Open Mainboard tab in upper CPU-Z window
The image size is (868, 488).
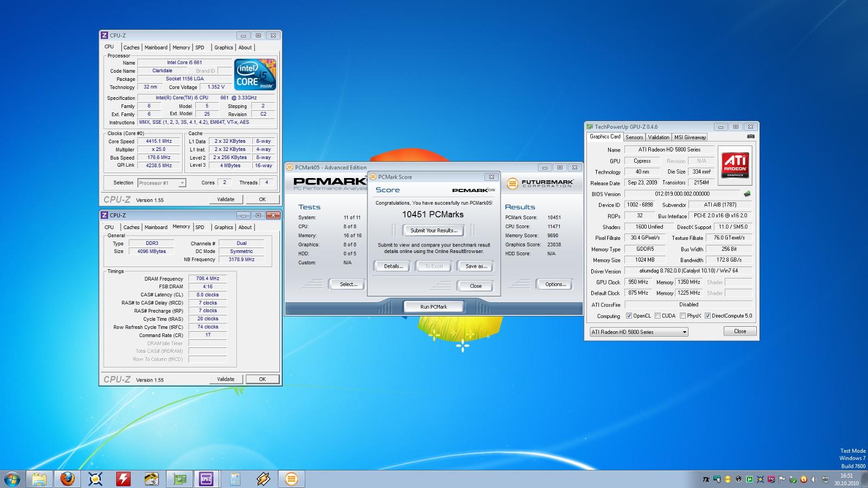[156, 48]
